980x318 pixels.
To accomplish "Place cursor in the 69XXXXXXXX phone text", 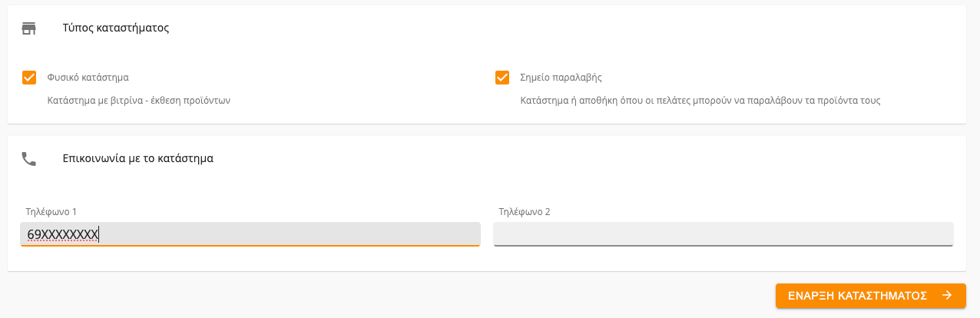I will [x=63, y=234].
